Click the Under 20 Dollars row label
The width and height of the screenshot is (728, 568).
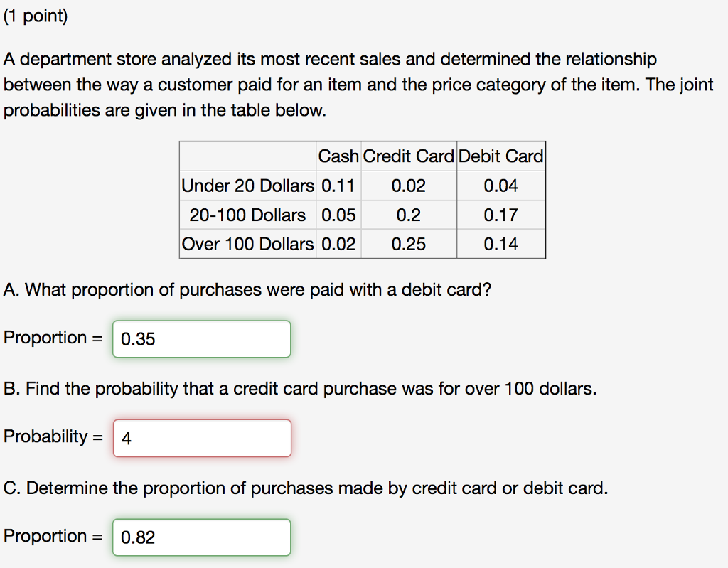[x=247, y=185]
